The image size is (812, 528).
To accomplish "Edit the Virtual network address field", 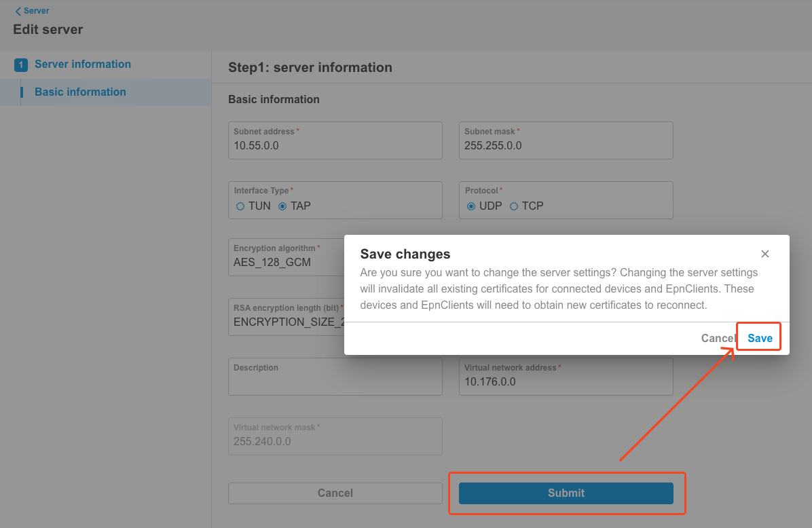I will point(566,380).
